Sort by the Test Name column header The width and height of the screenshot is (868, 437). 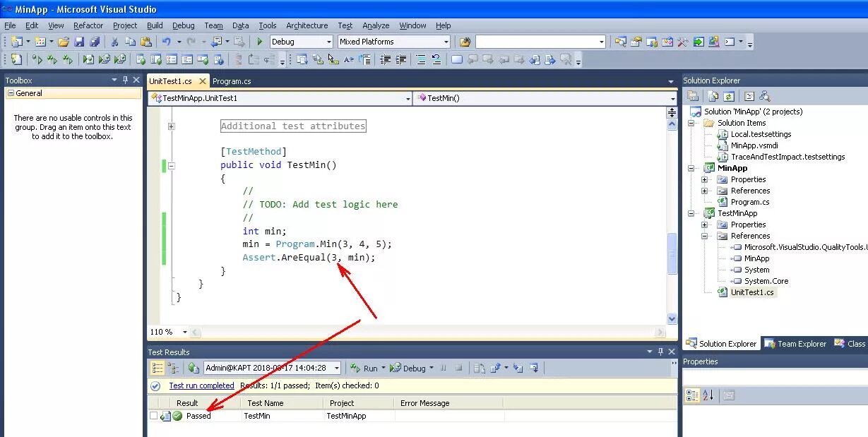tap(282, 403)
